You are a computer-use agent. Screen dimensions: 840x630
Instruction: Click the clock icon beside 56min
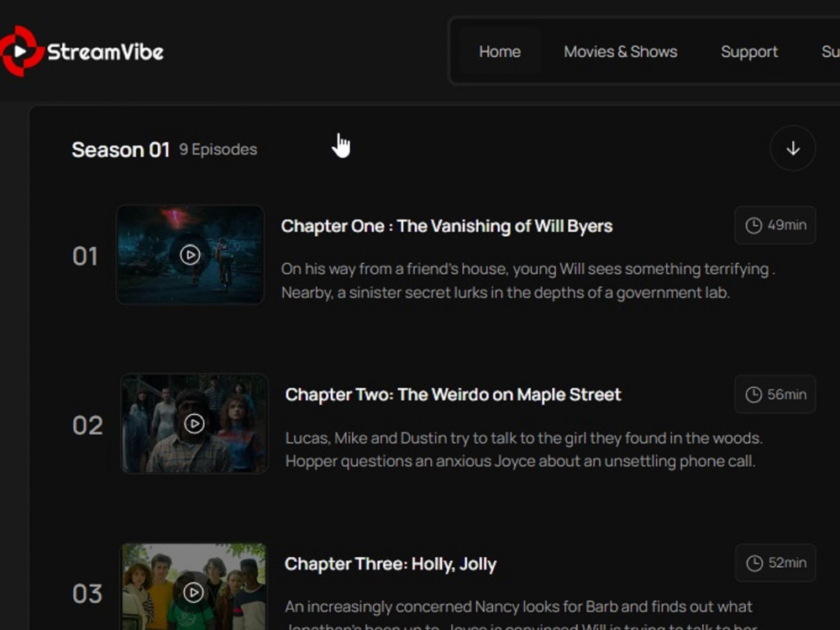pos(753,395)
